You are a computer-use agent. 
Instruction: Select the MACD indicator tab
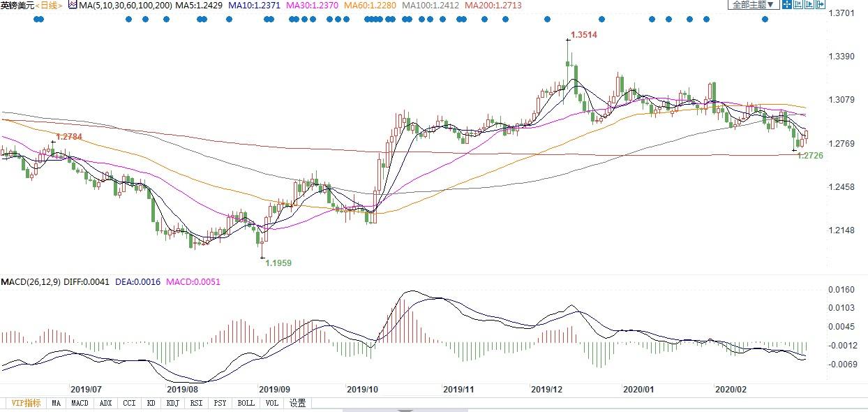80,403
